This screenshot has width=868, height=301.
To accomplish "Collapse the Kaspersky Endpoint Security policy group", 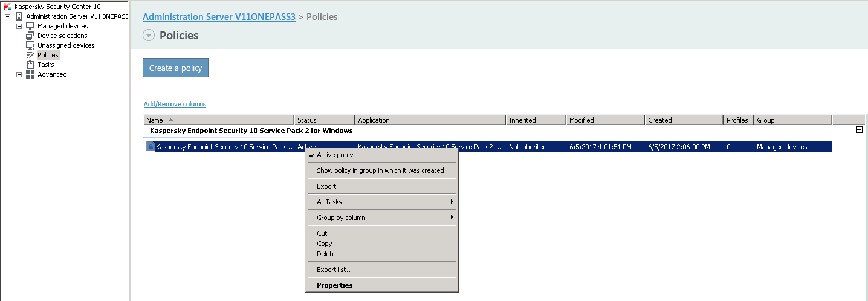I will click(858, 130).
